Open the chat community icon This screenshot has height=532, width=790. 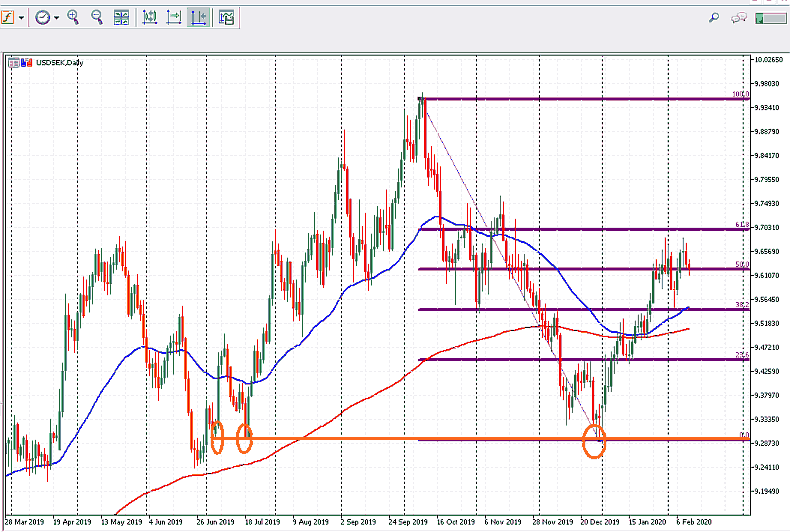point(740,17)
